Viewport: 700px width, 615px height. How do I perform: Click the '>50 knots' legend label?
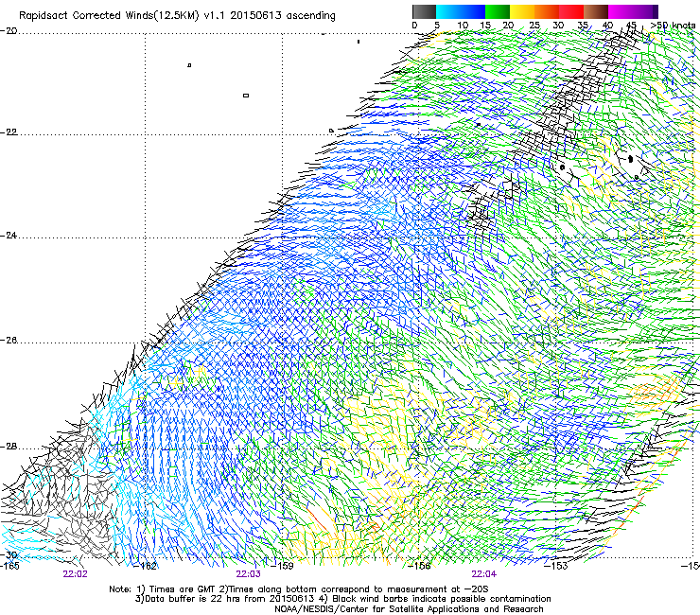point(673,25)
